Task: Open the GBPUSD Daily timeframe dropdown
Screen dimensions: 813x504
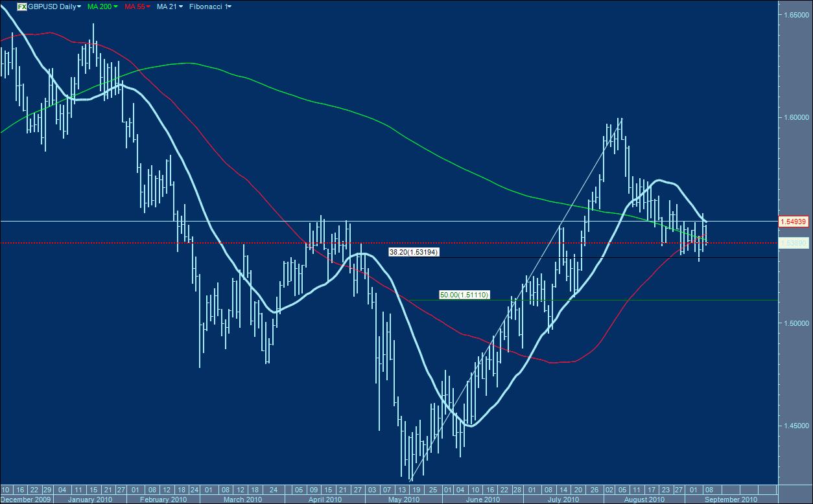Action: coord(79,7)
